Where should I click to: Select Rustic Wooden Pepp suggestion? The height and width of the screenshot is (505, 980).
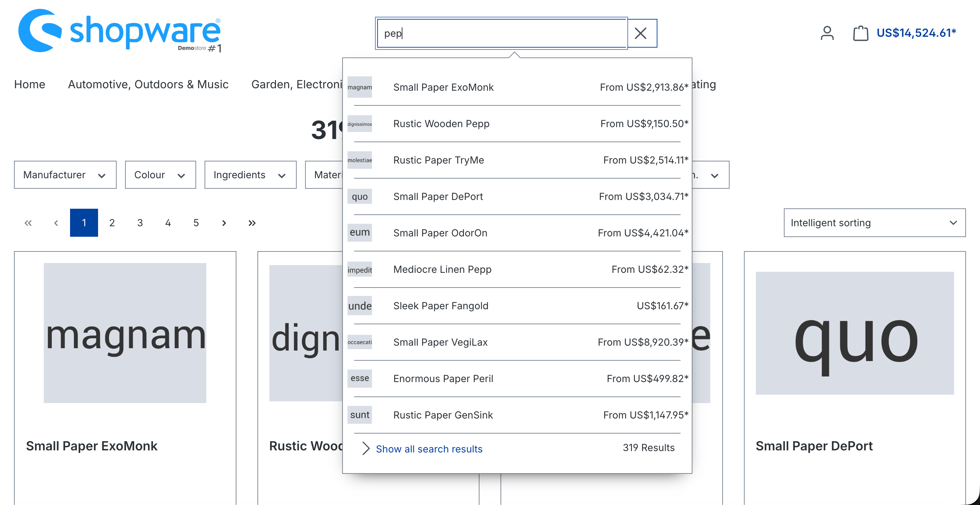(441, 124)
